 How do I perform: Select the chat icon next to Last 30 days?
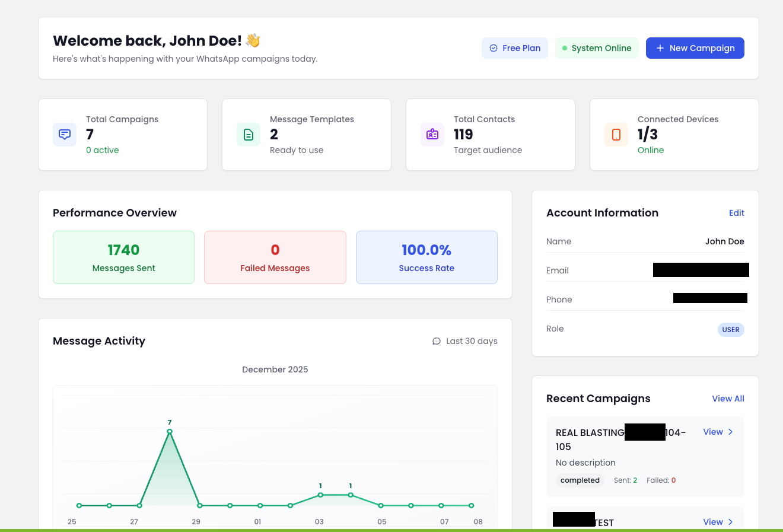[x=437, y=341]
